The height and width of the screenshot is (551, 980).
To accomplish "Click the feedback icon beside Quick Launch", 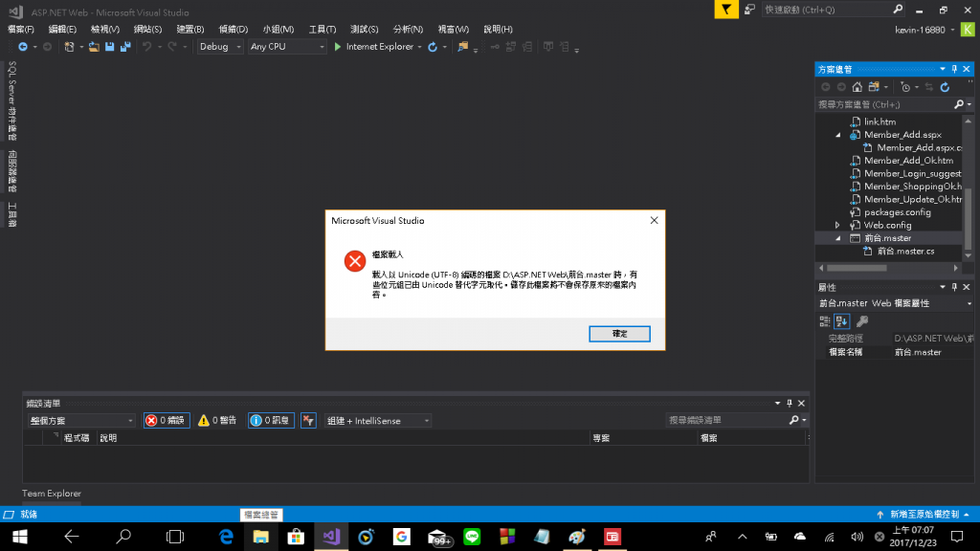I will click(749, 10).
